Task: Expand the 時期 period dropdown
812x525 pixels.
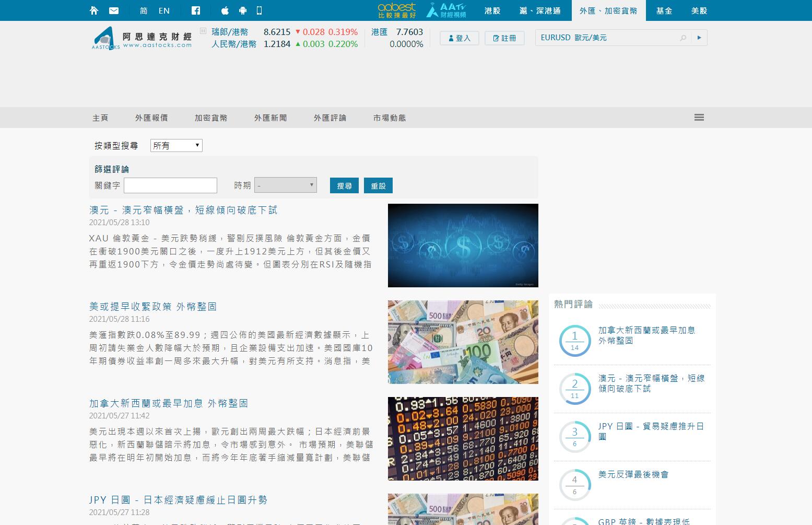Action: [285, 185]
